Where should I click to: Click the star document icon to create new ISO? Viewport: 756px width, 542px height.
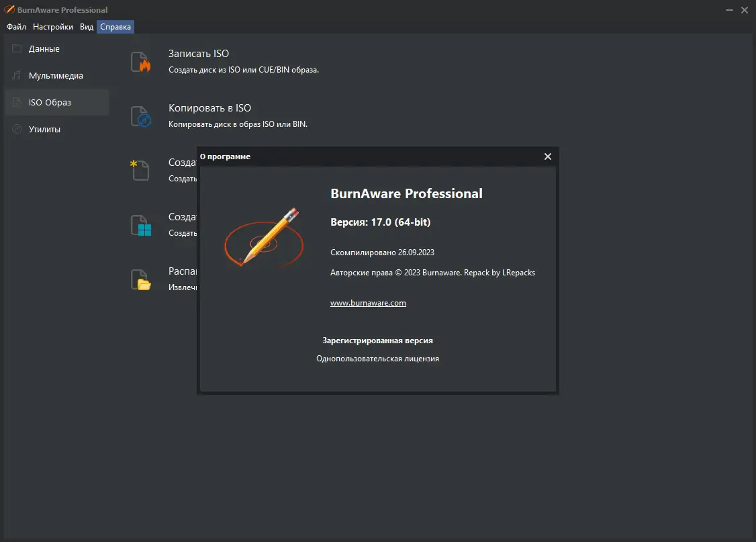click(x=140, y=169)
